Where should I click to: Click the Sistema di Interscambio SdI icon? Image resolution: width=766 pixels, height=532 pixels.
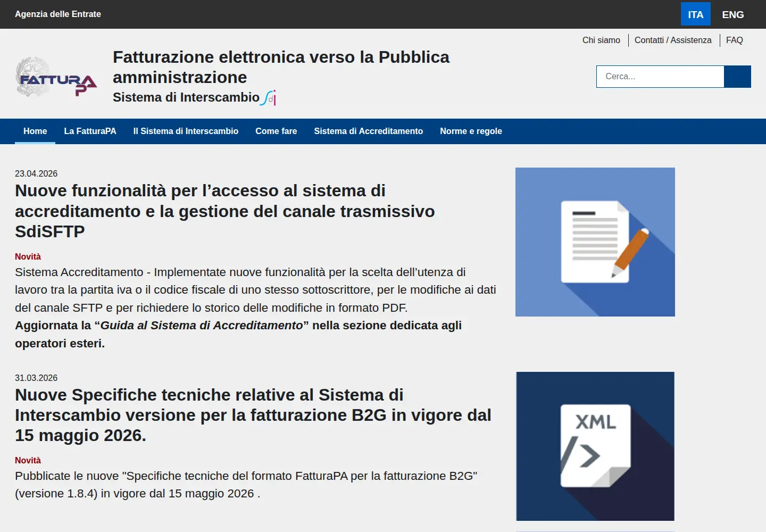tap(269, 98)
